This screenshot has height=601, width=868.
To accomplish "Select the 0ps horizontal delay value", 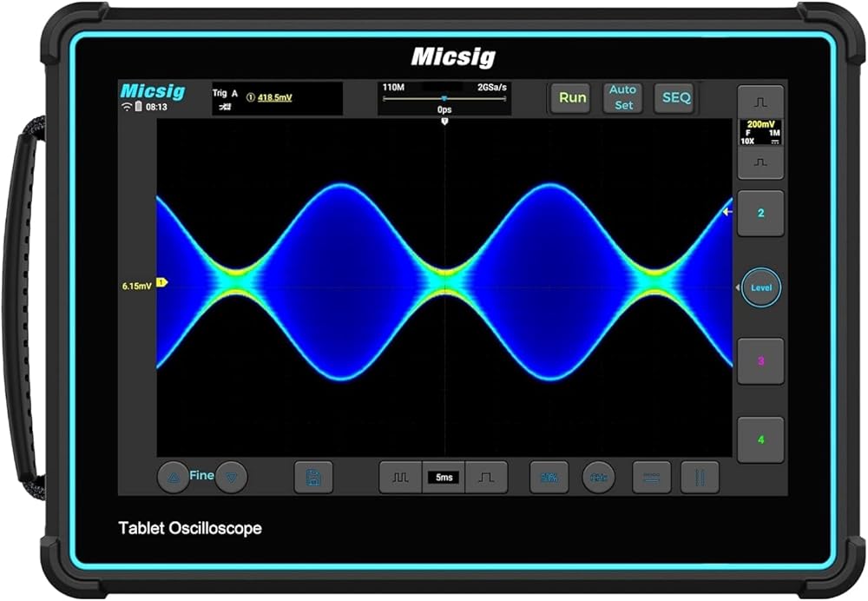I will point(444,109).
